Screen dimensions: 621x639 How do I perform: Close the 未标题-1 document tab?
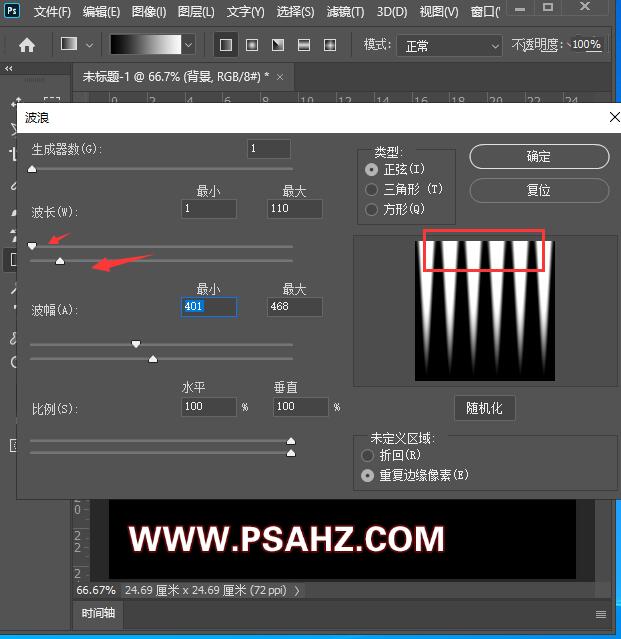[x=280, y=77]
